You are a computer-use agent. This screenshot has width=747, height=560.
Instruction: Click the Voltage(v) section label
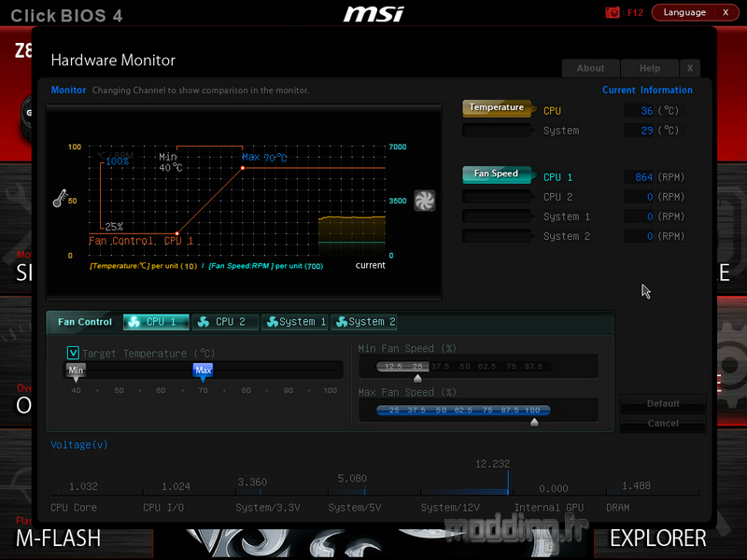(79, 445)
